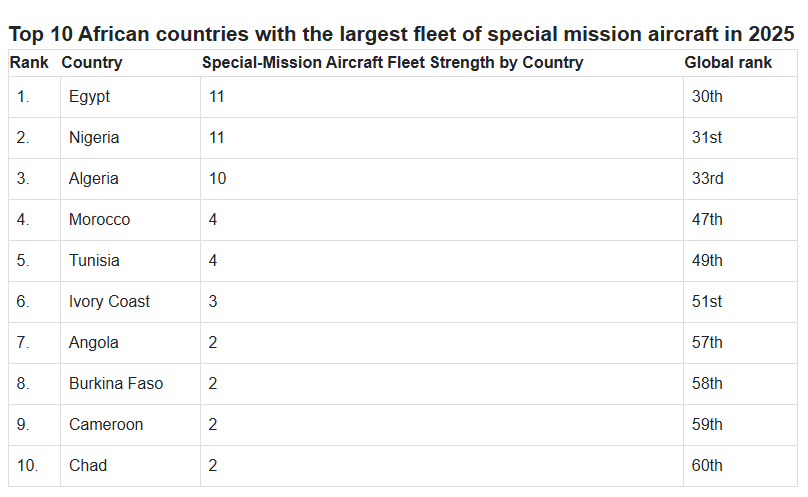The width and height of the screenshot is (808, 497).
Task: Click the Ivory Coast cell
Action: click(x=109, y=302)
